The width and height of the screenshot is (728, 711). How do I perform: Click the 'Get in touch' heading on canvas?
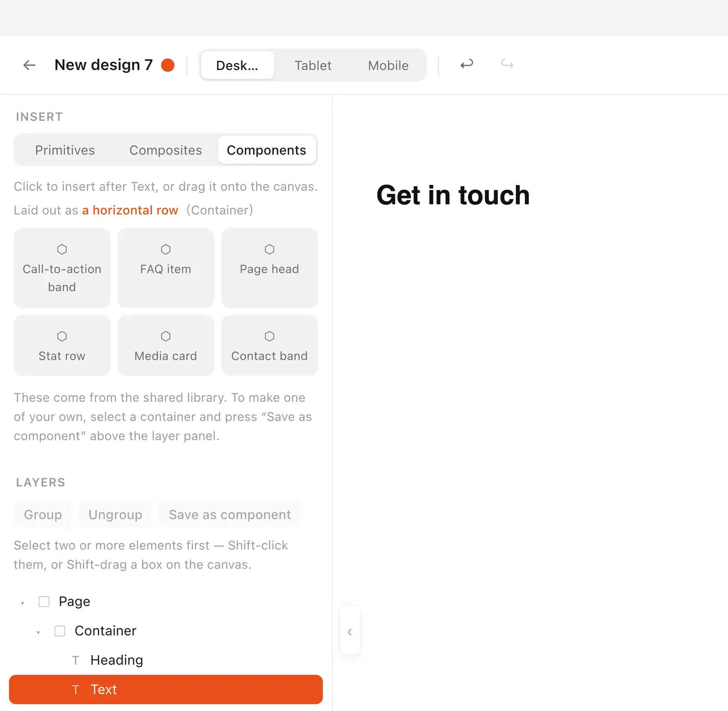(x=453, y=196)
